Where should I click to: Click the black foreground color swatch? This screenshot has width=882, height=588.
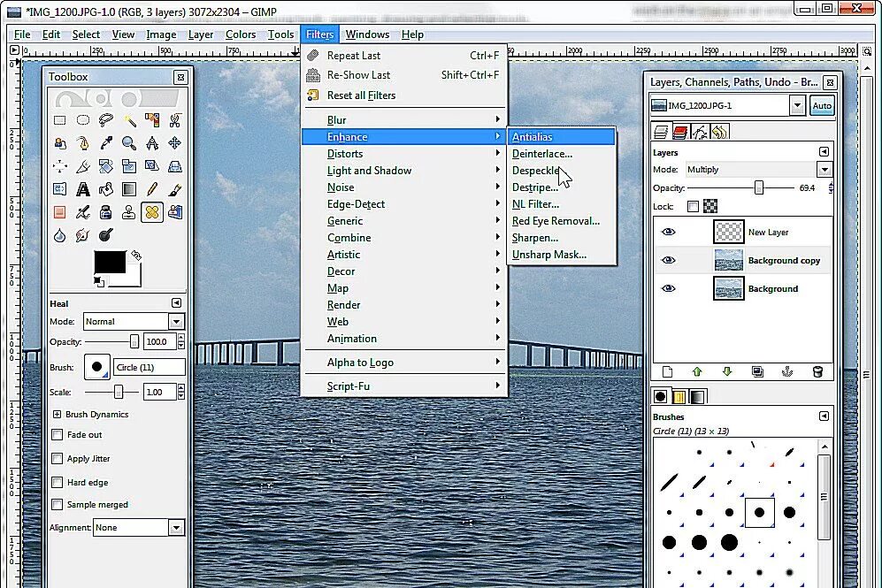point(110,262)
